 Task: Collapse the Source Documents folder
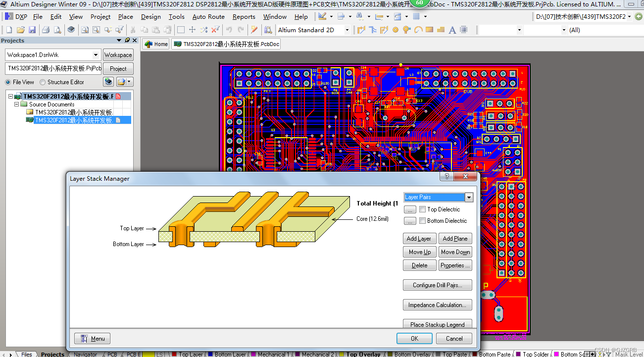16,104
